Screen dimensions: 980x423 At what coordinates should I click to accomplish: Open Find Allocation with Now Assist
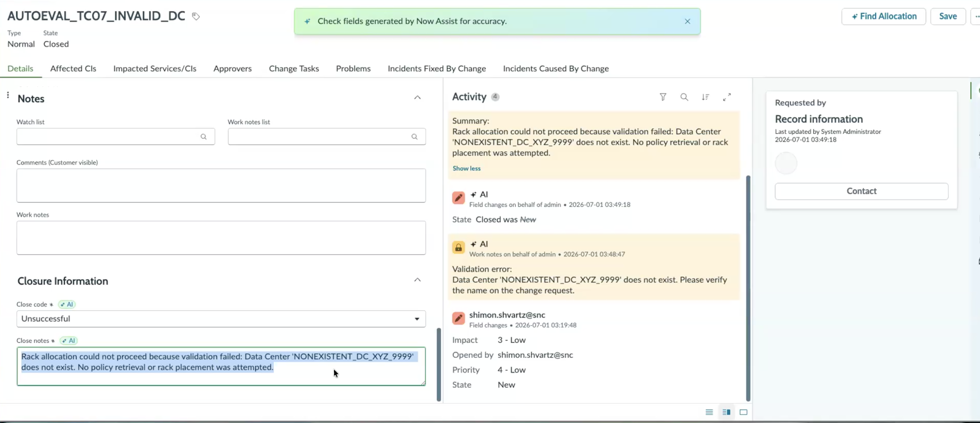pos(883,16)
